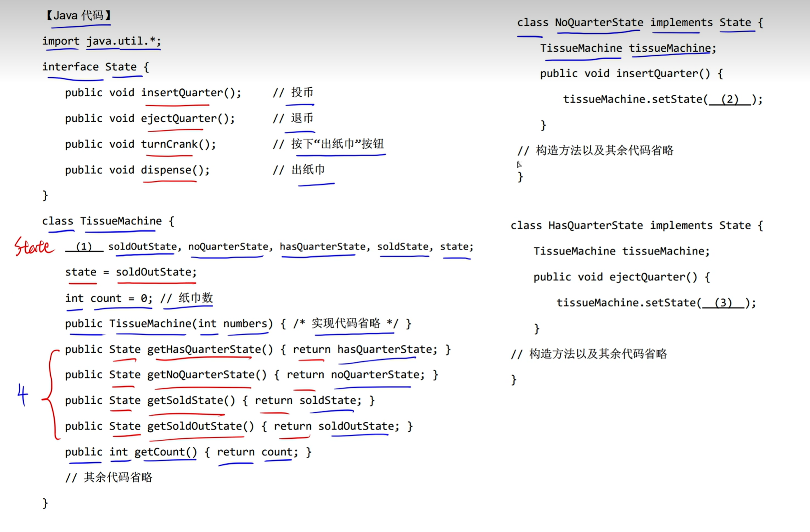Click the blank labeled (1)
The image size is (810, 532).
pyautogui.click(x=84, y=247)
